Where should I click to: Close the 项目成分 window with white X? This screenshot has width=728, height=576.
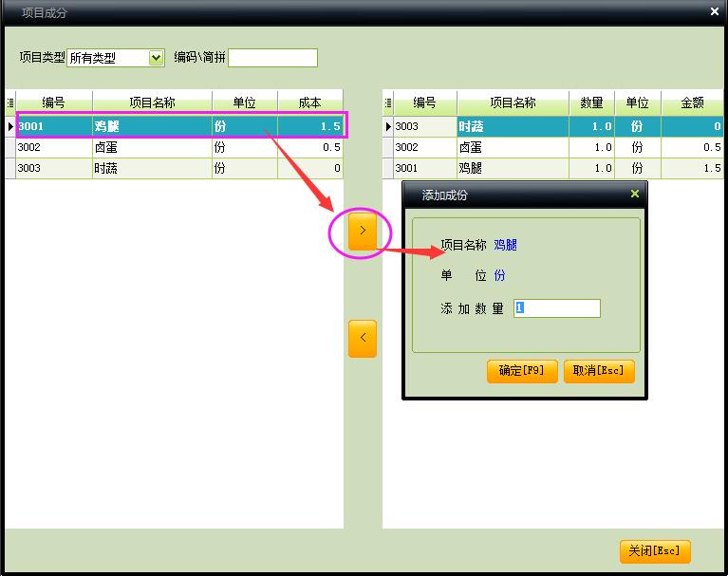click(715, 11)
